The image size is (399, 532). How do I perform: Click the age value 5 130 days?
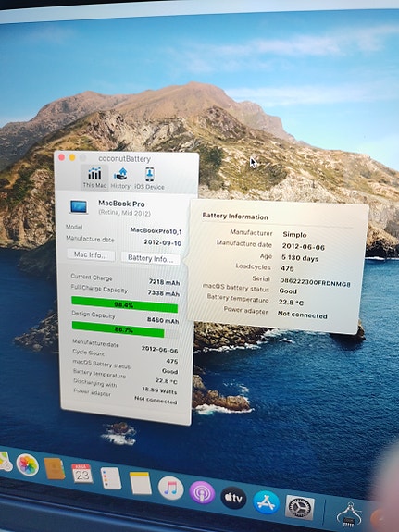click(x=300, y=258)
